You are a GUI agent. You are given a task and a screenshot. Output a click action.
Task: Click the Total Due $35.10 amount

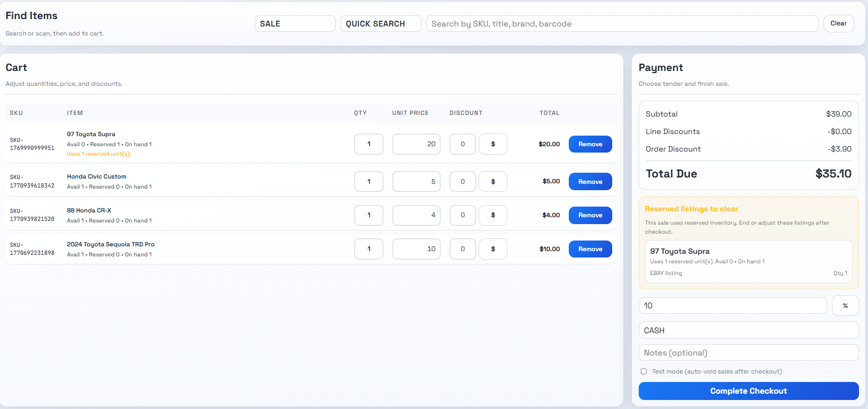click(x=834, y=174)
